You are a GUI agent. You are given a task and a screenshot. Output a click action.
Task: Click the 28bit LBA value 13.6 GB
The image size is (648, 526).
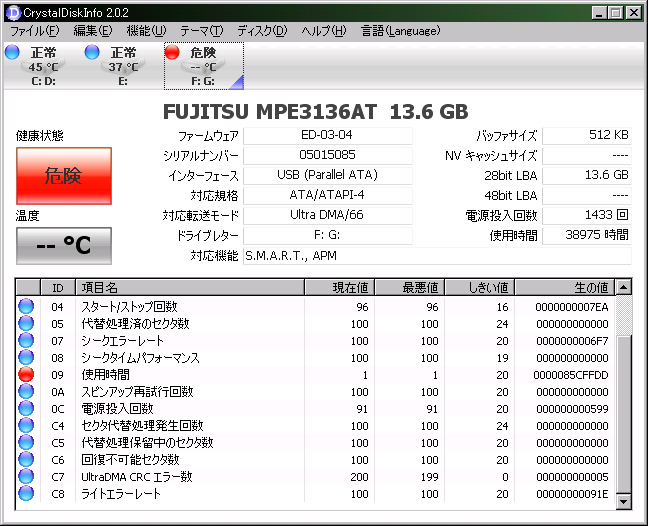(587, 175)
